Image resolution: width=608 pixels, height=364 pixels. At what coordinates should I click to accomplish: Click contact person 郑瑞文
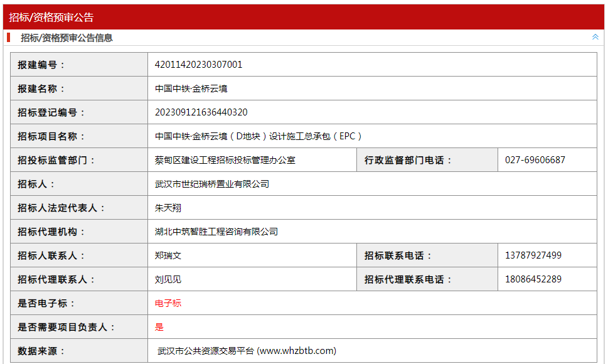[168, 256]
